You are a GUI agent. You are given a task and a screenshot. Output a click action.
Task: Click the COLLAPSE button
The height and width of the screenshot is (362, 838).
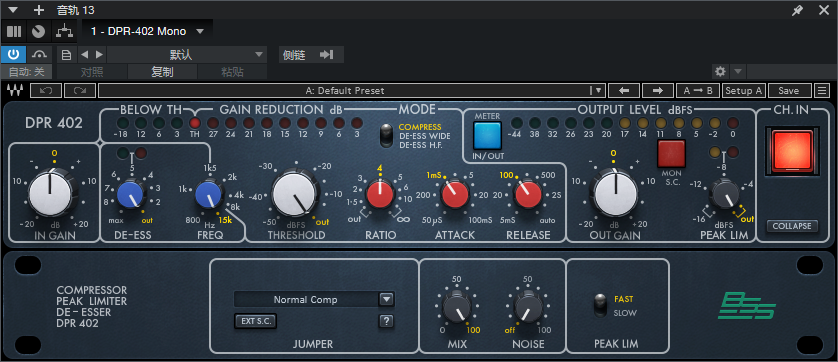(x=793, y=226)
